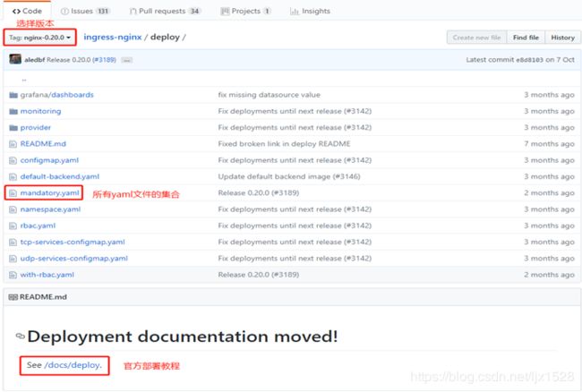Open the monitoring folder

pos(40,111)
